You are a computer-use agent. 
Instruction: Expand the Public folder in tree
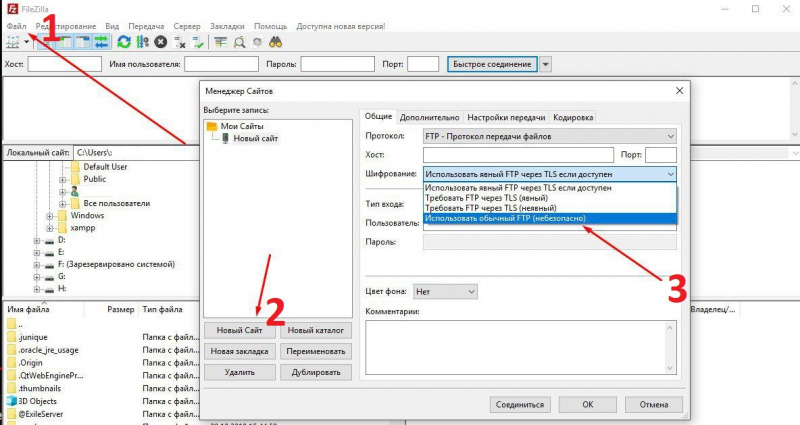point(62,180)
